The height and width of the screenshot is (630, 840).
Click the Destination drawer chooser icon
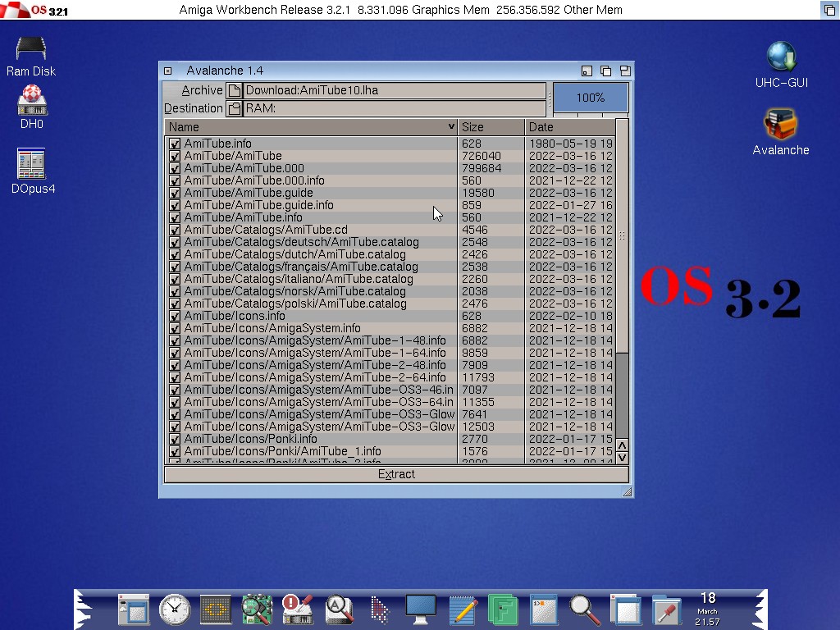click(235, 108)
